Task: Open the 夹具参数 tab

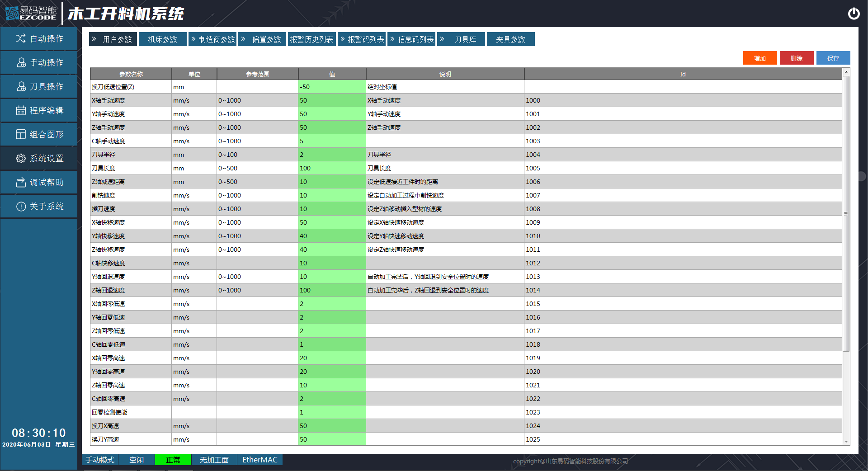Action: coord(510,39)
